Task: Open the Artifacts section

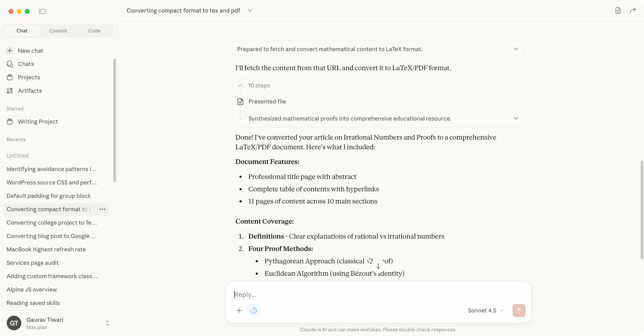Action: [x=30, y=91]
